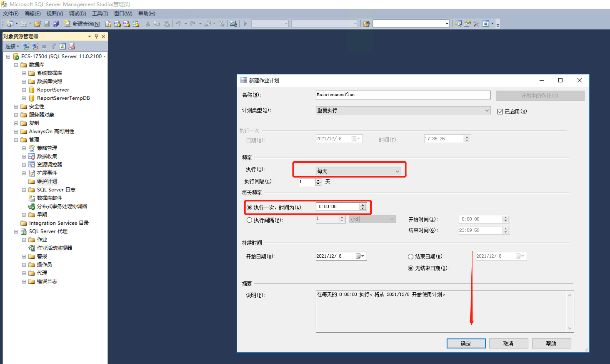Open the 计划类型 dropdown showing 重复执行
This screenshot has height=364, width=610.
403,110
